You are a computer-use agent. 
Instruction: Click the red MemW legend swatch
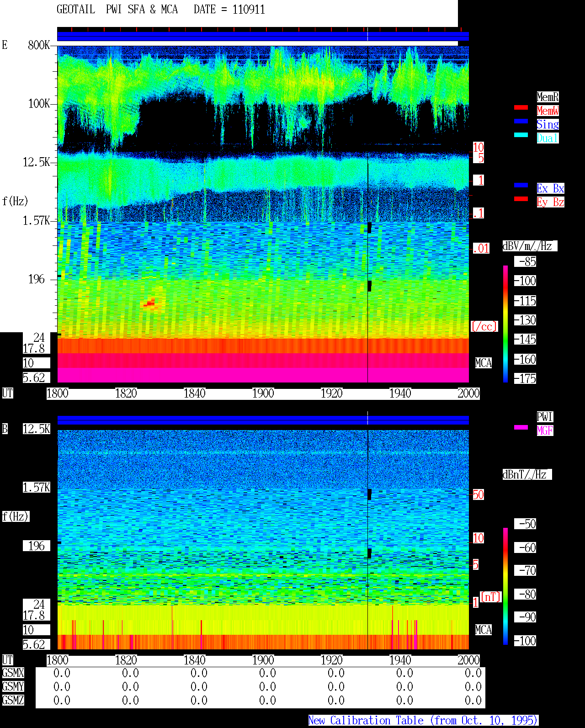click(x=521, y=107)
